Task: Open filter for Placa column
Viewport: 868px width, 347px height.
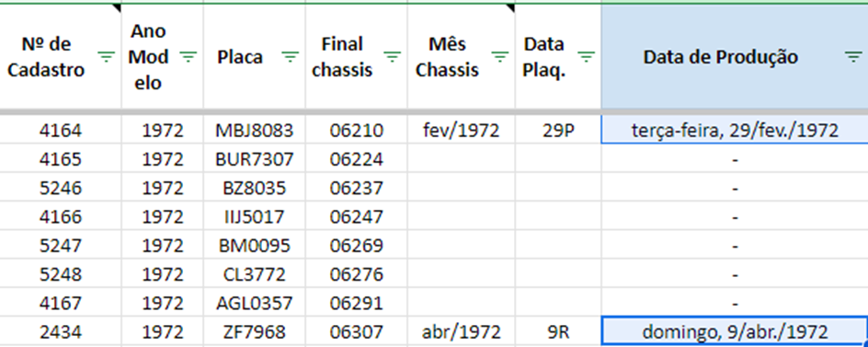Action: point(291,56)
